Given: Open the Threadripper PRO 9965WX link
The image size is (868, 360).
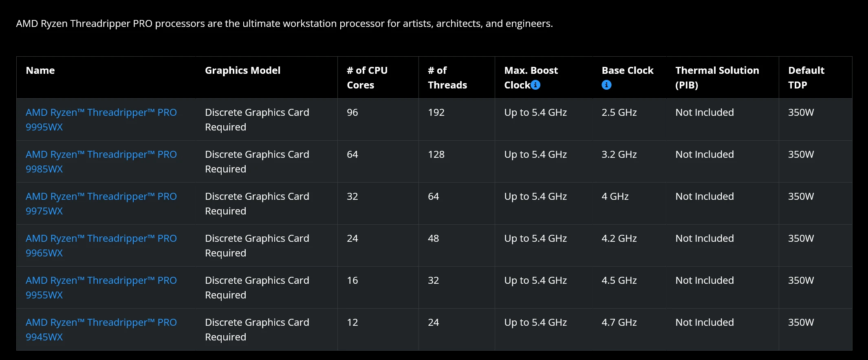Looking at the screenshot, I should point(101,245).
